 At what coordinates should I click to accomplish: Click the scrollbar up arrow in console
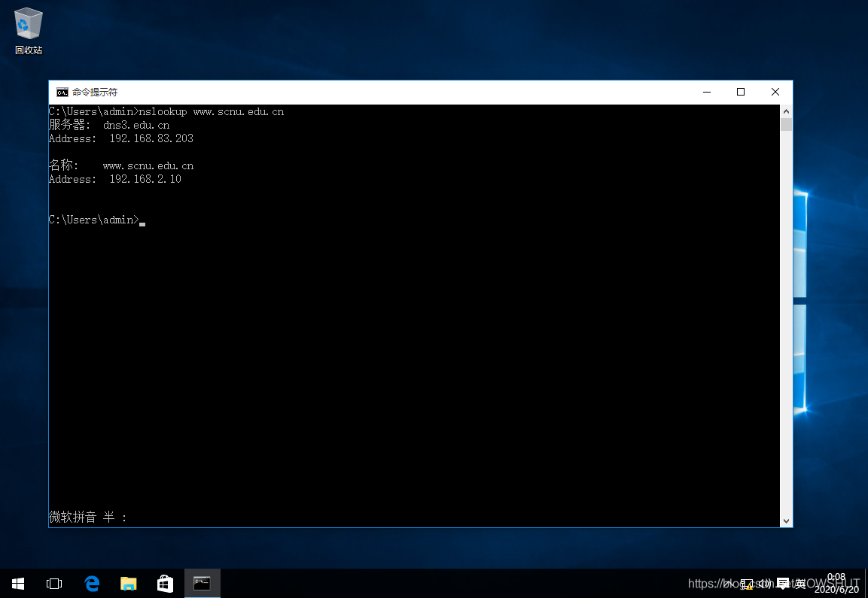[x=786, y=111]
